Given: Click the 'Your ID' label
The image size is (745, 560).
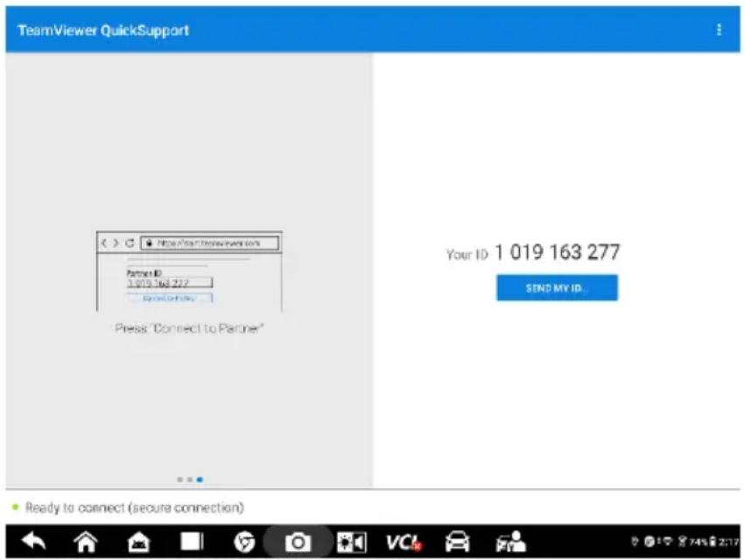Looking at the screenshot, I should (467, 255).
